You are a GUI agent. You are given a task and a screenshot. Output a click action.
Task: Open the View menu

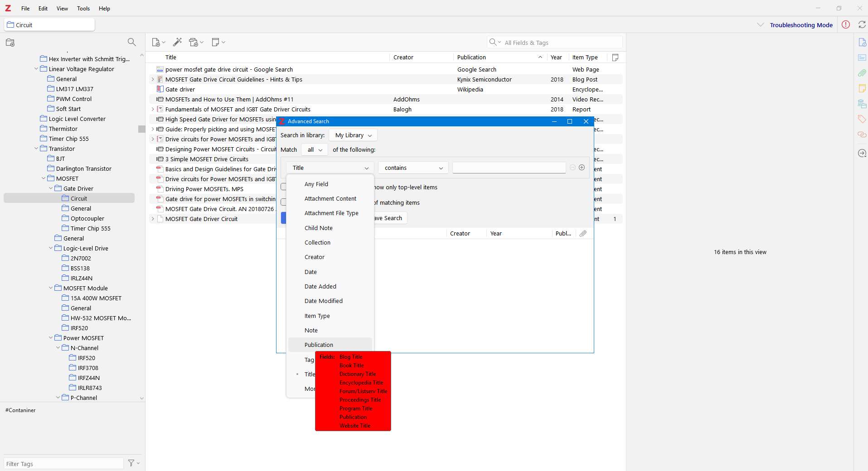pyautogui.click(x=62, y=9)
